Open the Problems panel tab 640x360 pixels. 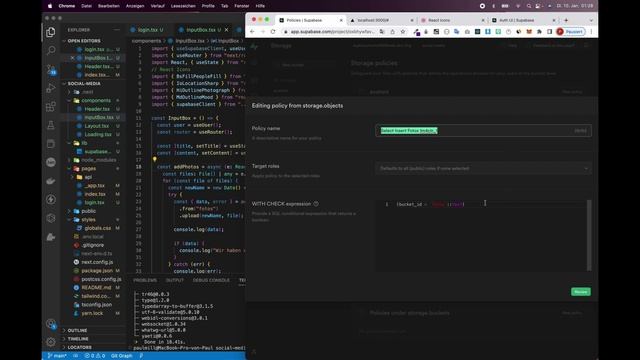[145, 280]
